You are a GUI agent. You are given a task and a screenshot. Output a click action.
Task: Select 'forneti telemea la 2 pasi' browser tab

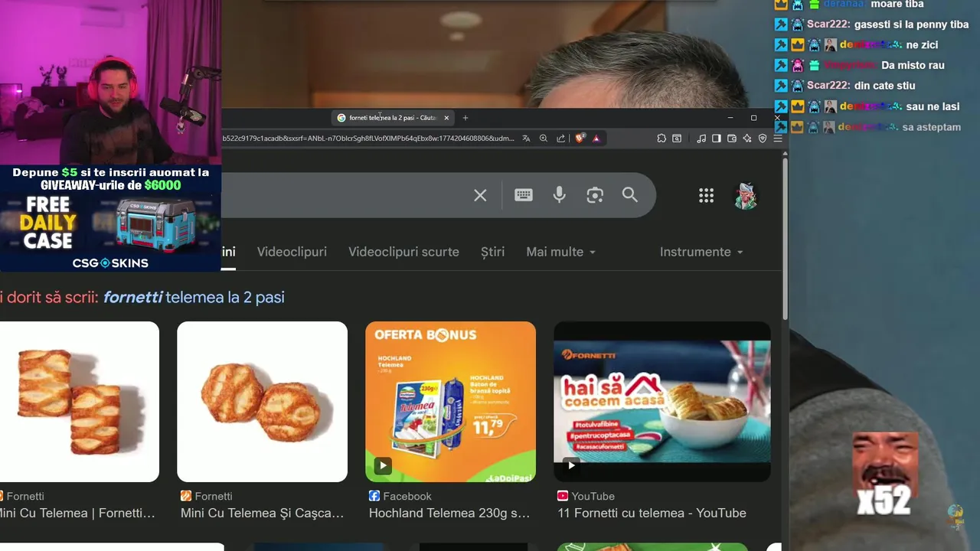point(393,118)
